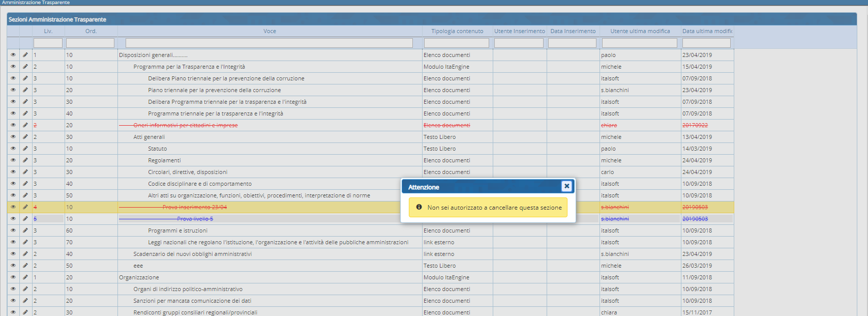Sort by the Voce column header
868x316 pixels.
pyautogui.click(x=270, y=31)
